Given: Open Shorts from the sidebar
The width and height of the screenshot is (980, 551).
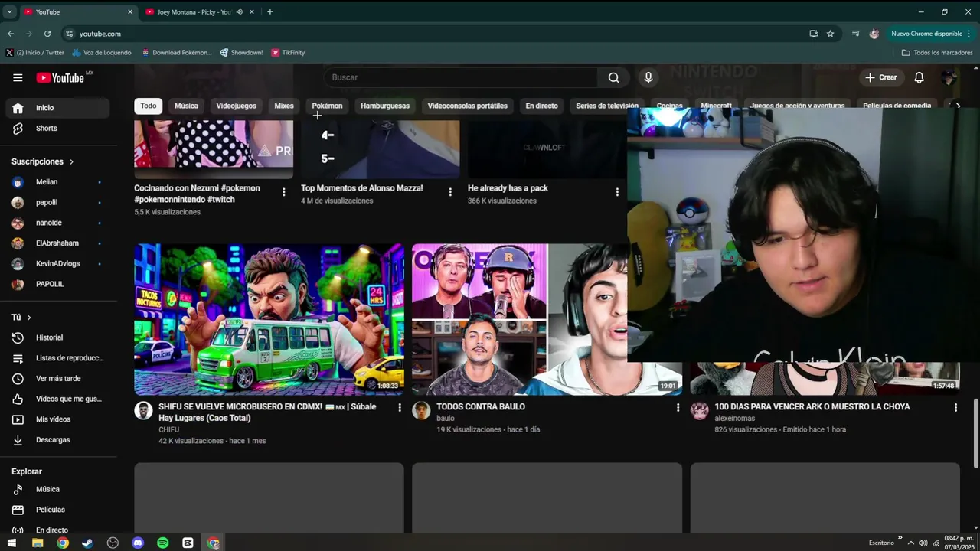Looking at the screenshot, I should (x=57, y=129).
